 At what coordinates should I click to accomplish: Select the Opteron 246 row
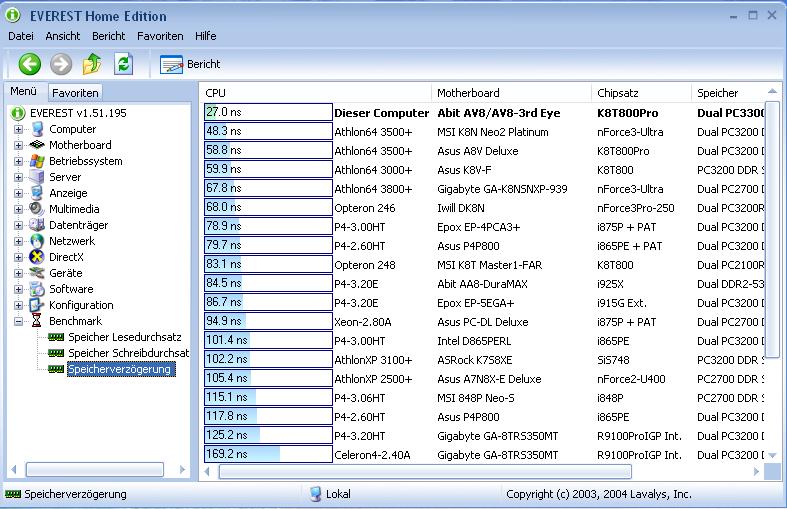(x=484, y=208)
